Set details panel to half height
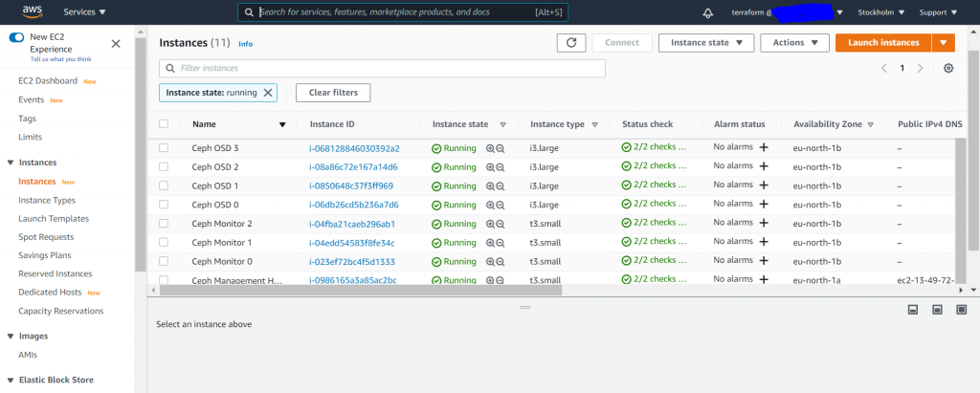The width and height of the screenshot is (980, 393). (937, 310)
